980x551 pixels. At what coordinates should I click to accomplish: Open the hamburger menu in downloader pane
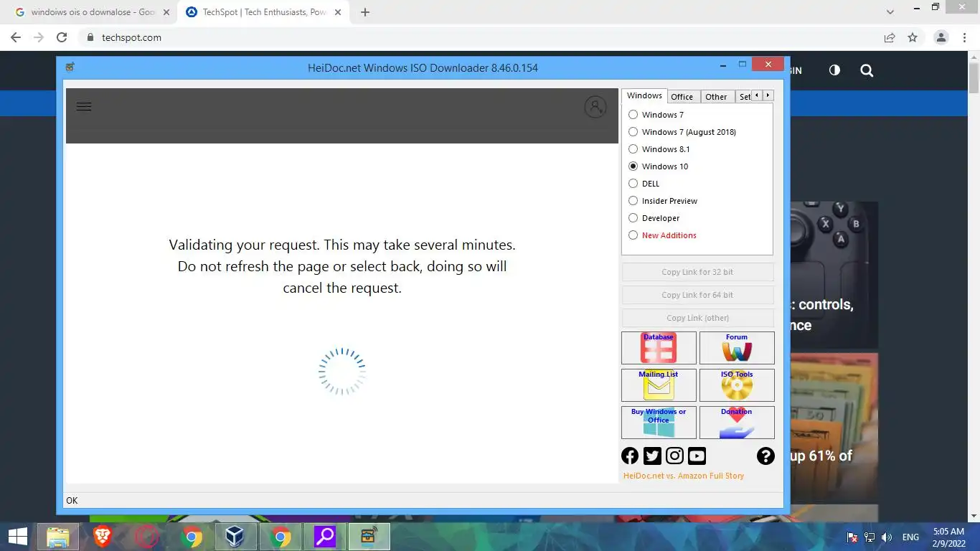point(84,106)
